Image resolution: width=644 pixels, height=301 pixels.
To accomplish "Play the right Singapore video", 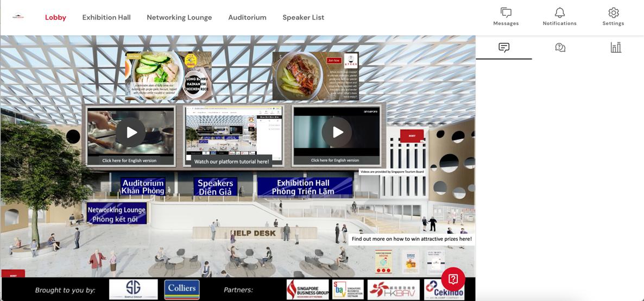I will [x=337, y=133].
